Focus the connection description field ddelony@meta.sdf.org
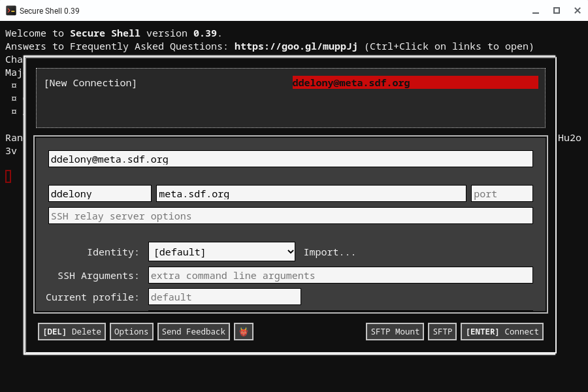The height and width of the screenshot is (392, 588). tap(291, 159)
